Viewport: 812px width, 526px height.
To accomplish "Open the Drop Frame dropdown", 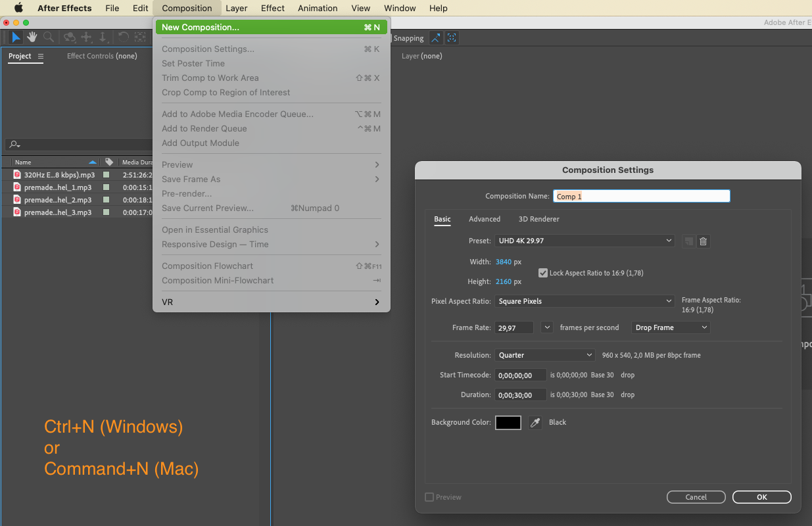I will (671, 327).
